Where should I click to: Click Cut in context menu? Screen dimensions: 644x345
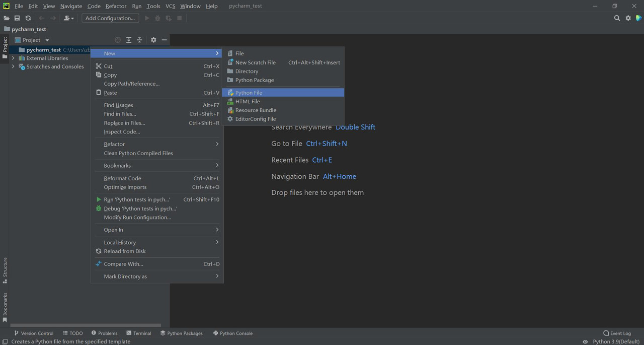157,66
